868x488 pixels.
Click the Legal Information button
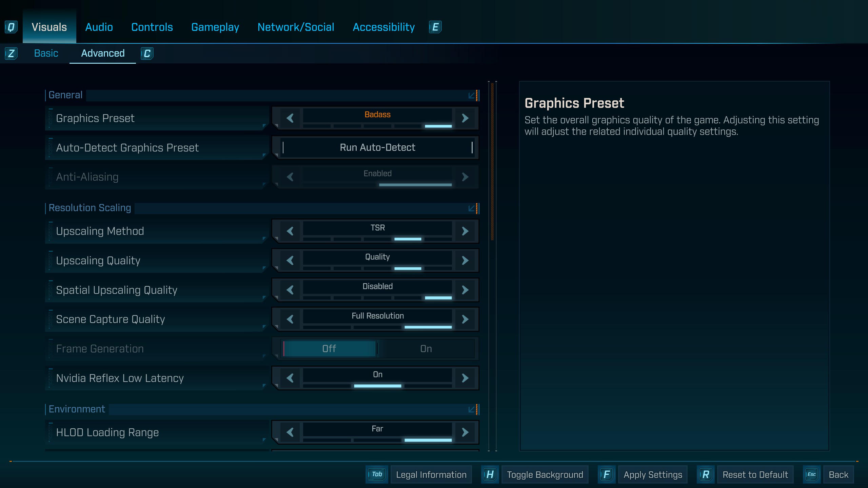point(431,475)
